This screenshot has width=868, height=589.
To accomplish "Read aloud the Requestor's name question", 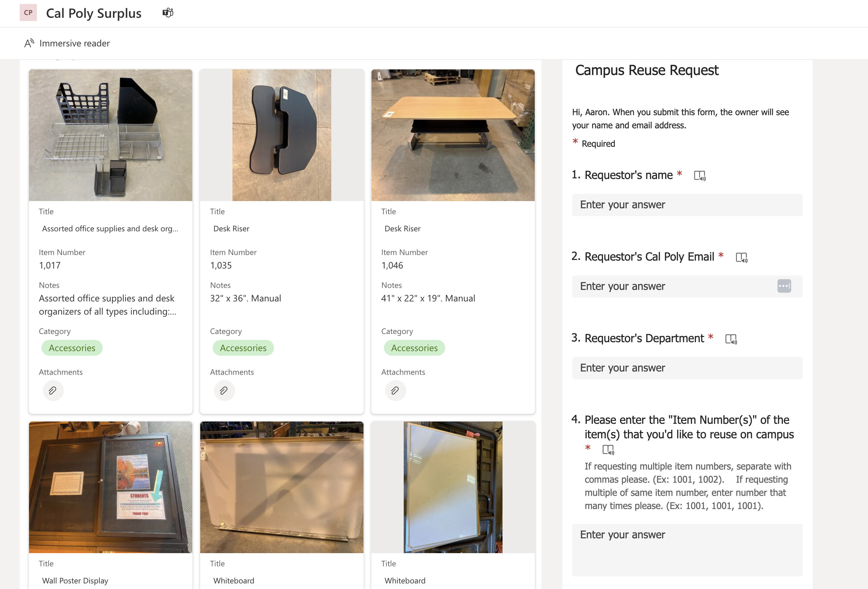I will [x=700, y=175].
